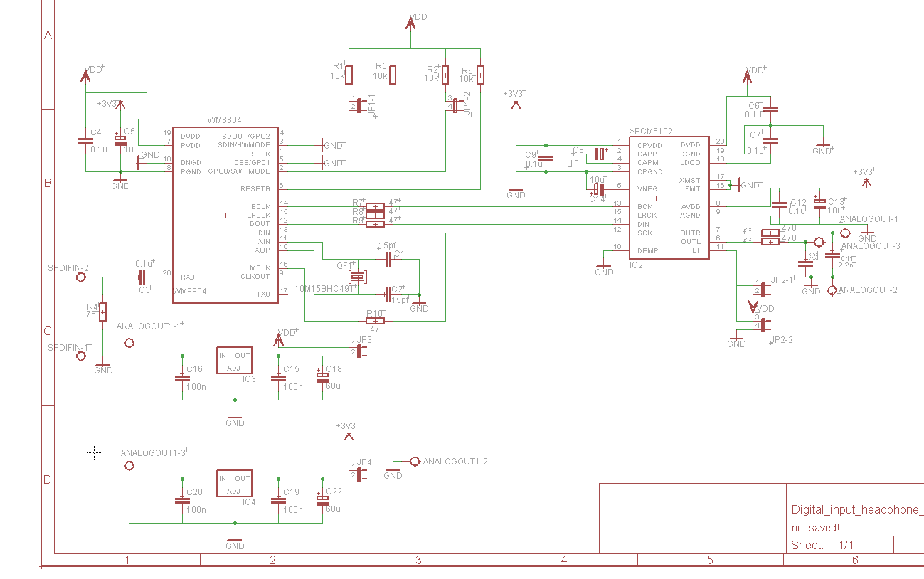Select the RESETB pin label
This screenshot has height=579, width=924.
255,189
